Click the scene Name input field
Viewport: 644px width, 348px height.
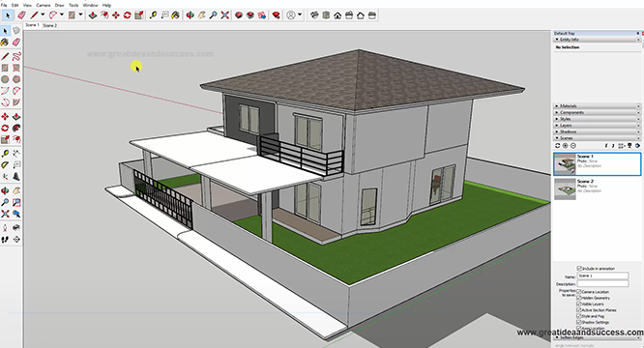click(603, 276)
